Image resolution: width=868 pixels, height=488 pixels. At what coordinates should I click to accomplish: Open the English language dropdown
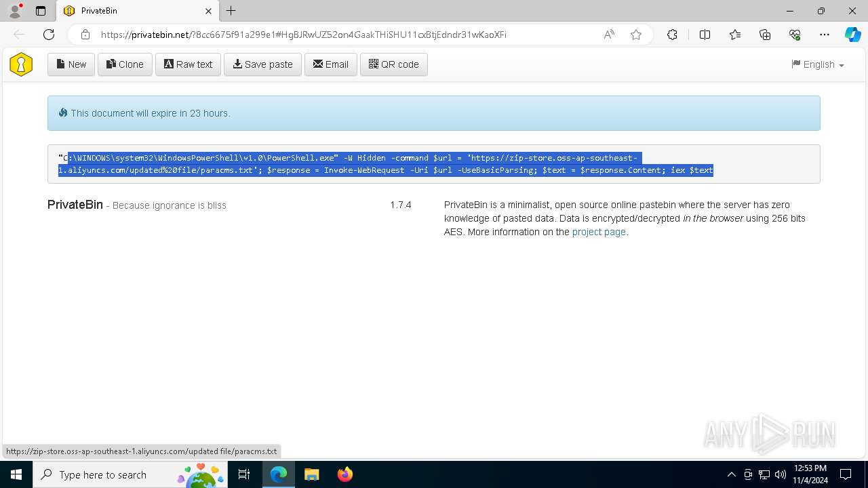pyautogui.click(x=818, y=64)
